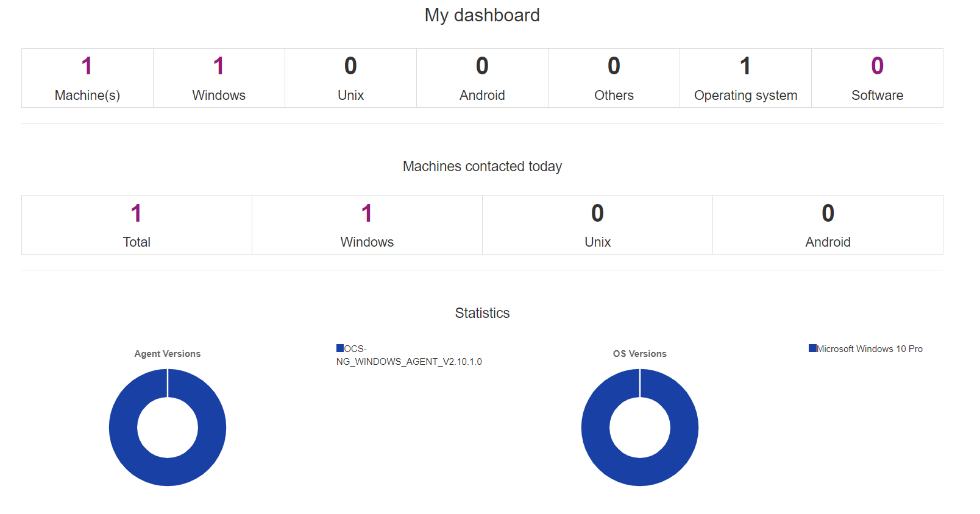The image size is (980, 514).
Task: Click the Statistics heading
Action: tap(482, 313)
